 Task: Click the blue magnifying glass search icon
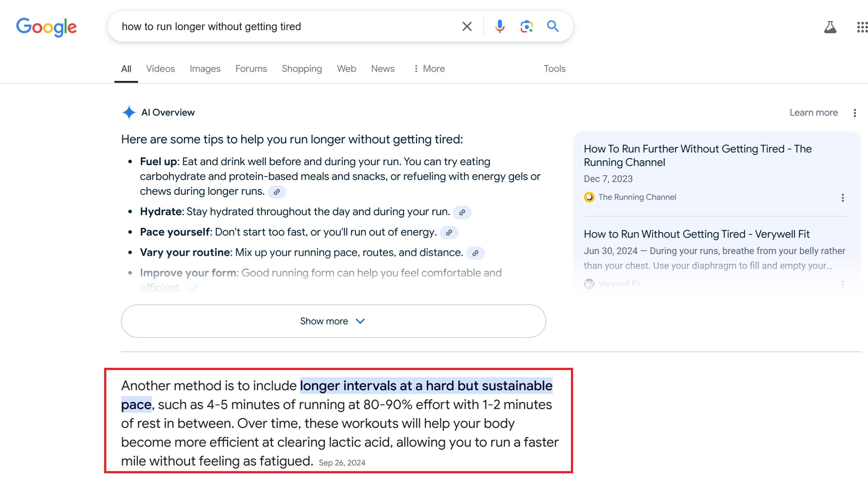tap(553, 26)
